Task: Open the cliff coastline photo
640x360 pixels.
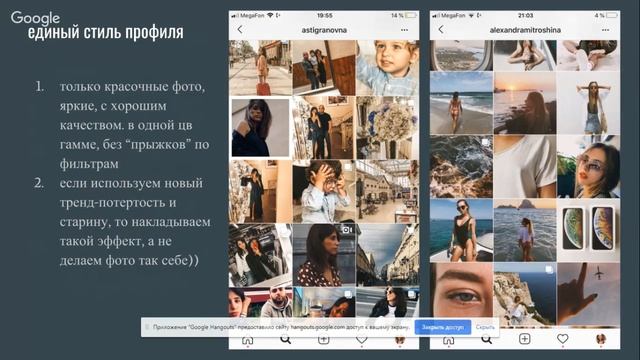Action: click(525, 294)
